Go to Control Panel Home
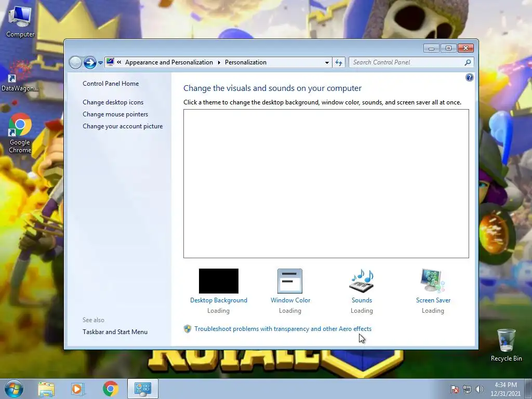 tap(111, 84)
